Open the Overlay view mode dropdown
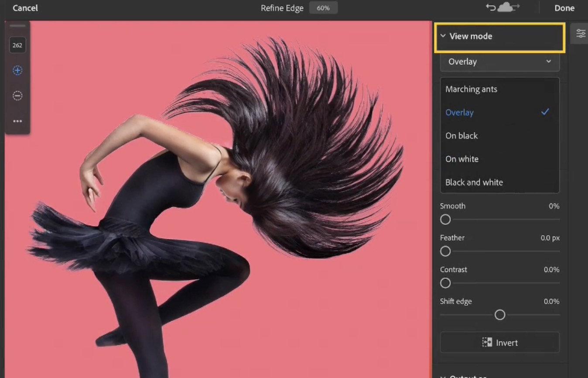588x378 pixels. [500, 62]
